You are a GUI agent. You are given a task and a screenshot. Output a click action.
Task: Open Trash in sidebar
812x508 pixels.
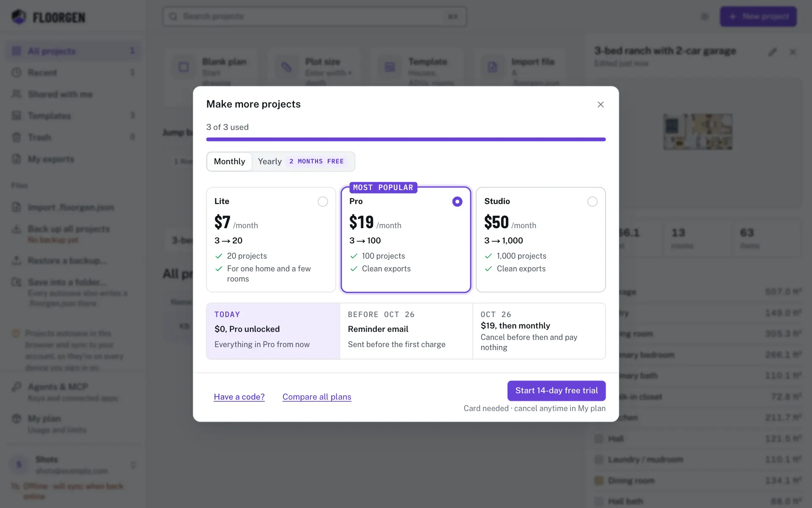pyautogui.click(x=73, y=137)
